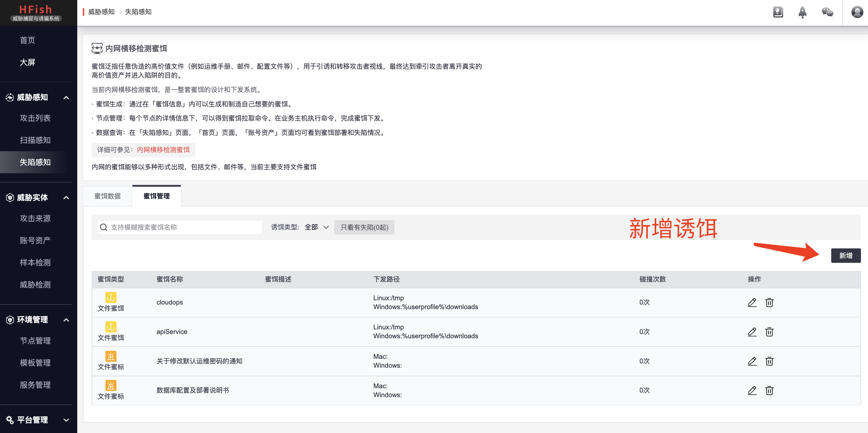Switch to the 蜜饵数据 tab
Viewport: 868px width, 433px height.
pyautogui.click(x=108, y=196)
